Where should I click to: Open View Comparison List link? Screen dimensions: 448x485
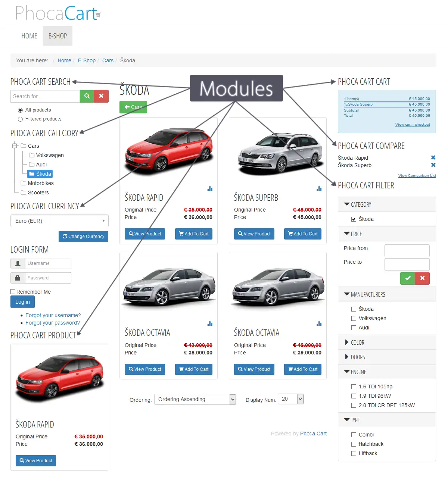coord(417,176)
